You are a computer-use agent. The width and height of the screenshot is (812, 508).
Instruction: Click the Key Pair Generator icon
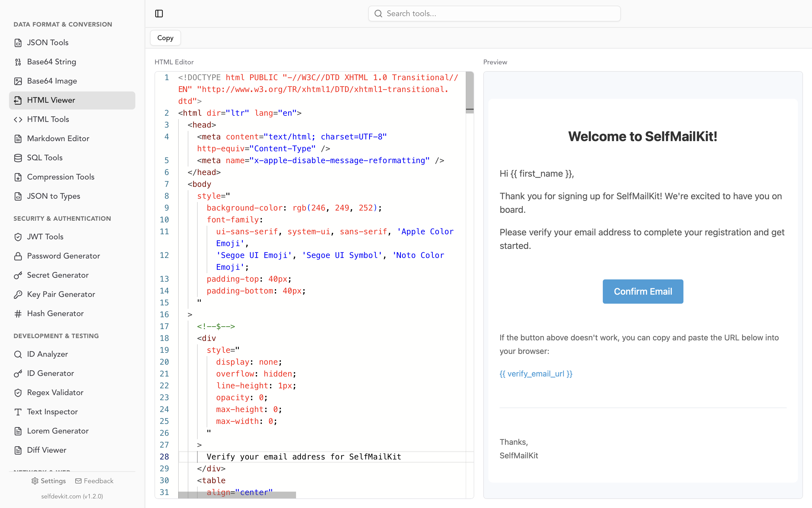18,294
